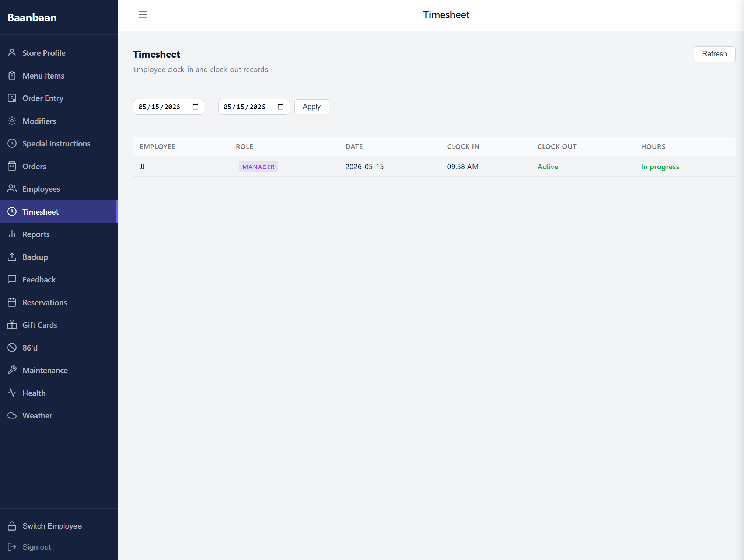Click the Sign out link
This screenshot has height=560, width=744.
coord(36,547)
